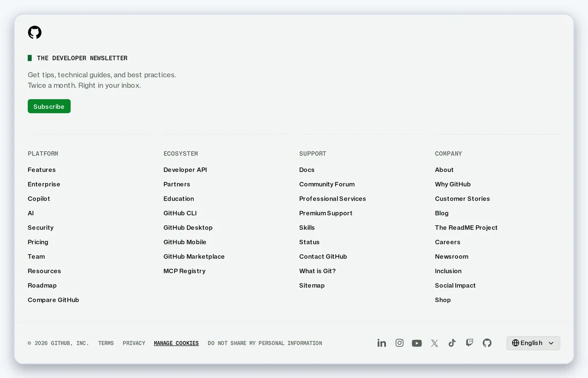Open Contact GitHub link

click(323, 256)
